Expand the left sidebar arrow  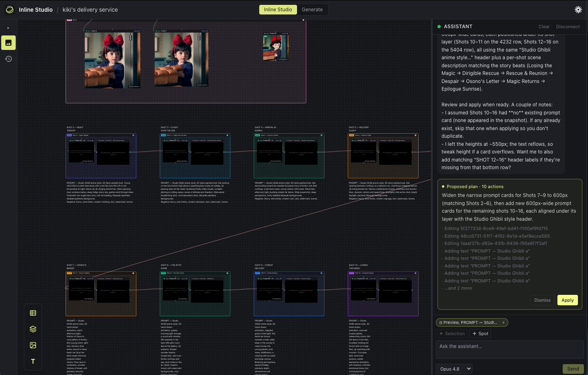coord(8,28)
